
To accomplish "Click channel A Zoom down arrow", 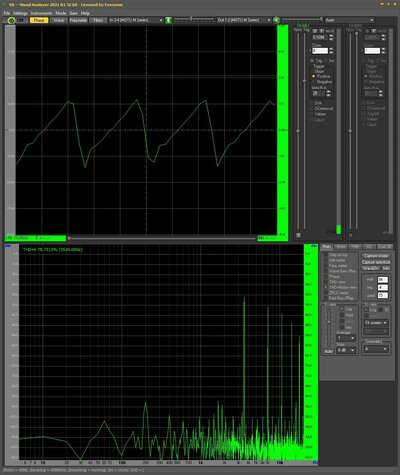I will 331,53.
